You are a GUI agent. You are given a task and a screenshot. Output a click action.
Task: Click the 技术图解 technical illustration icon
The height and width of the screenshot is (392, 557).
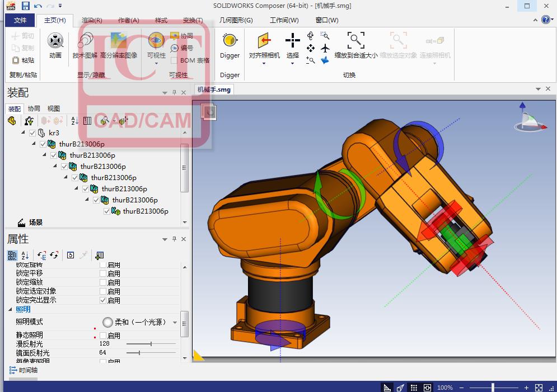(85, 41)
